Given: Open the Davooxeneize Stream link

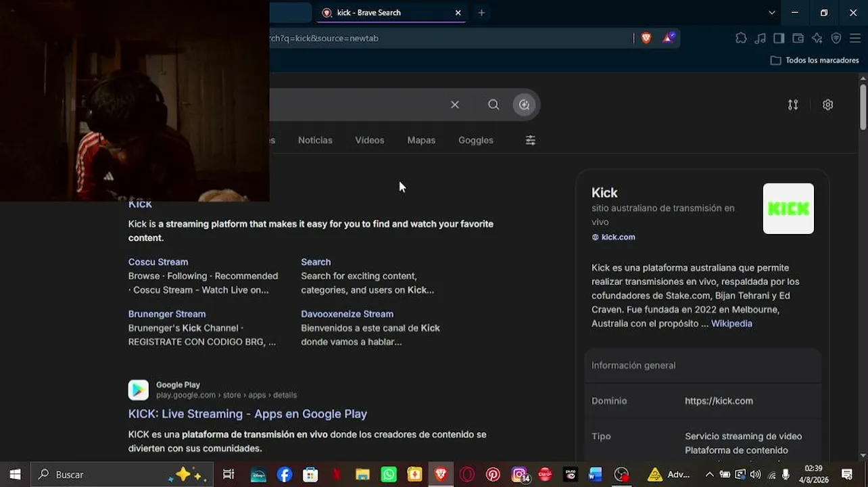Looking at the screenshot, I should [x=347, y=315].
